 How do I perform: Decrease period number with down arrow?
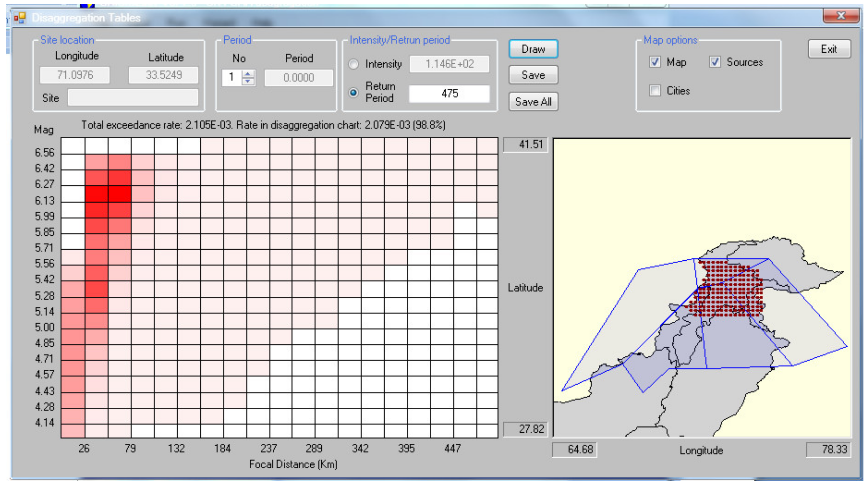pyautogui.click(x=248, y=81)
